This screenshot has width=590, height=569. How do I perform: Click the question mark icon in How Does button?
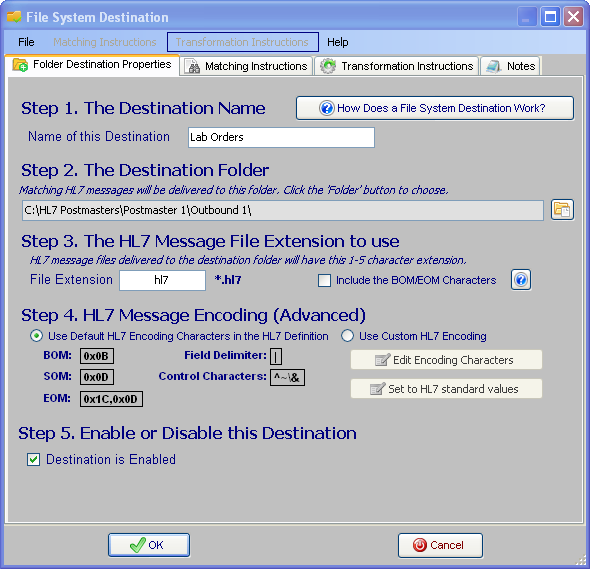[x=327, y=108]
